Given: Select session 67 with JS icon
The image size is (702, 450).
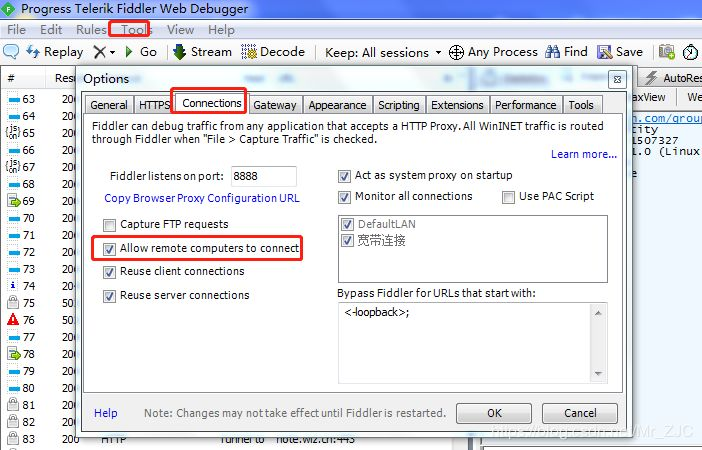Looking at the screenshot, I should [13, 167].
